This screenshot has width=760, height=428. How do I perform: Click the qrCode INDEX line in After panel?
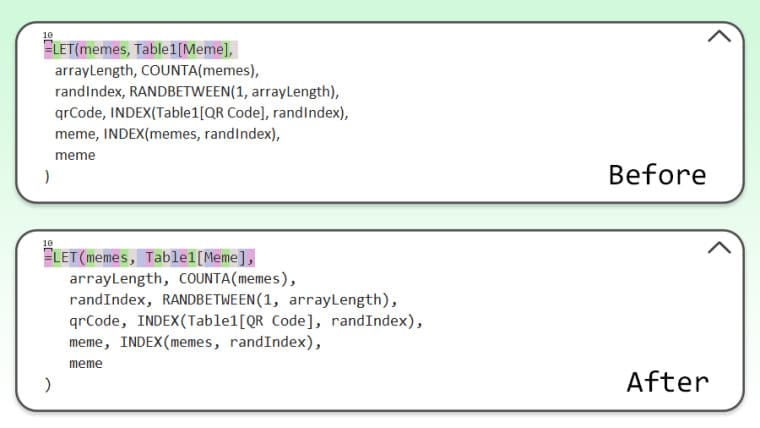[x=246, y=321]
